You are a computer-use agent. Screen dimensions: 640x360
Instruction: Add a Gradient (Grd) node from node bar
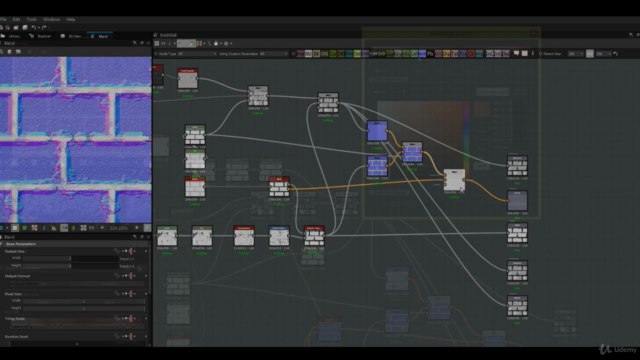point(381,53)
